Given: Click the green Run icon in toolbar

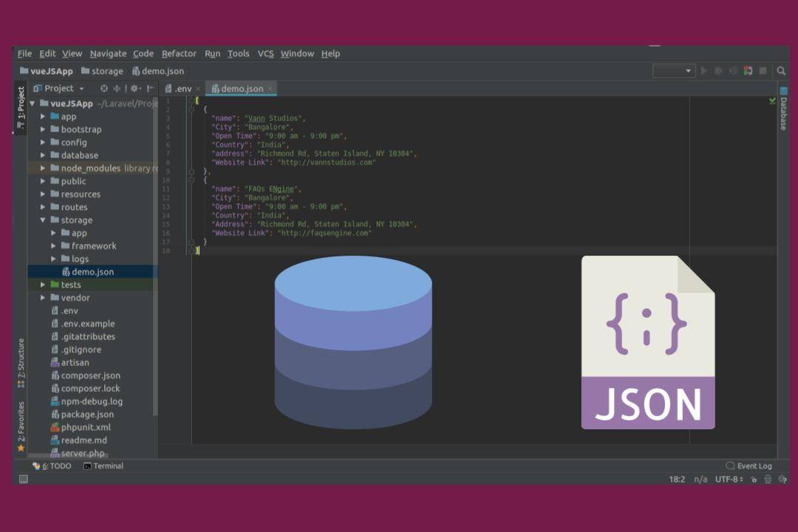Looking at the screenshot, I should (704, 71).
